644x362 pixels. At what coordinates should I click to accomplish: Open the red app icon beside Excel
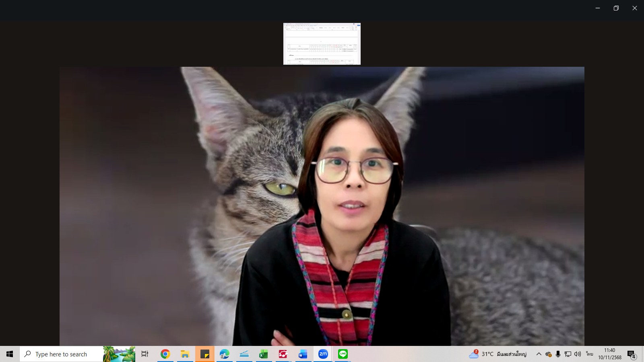[283, 354]
